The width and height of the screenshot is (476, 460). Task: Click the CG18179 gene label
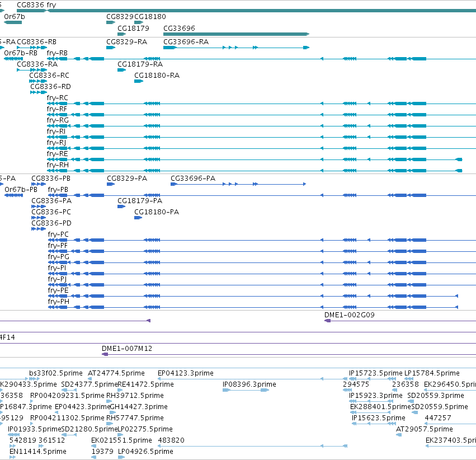133,28
